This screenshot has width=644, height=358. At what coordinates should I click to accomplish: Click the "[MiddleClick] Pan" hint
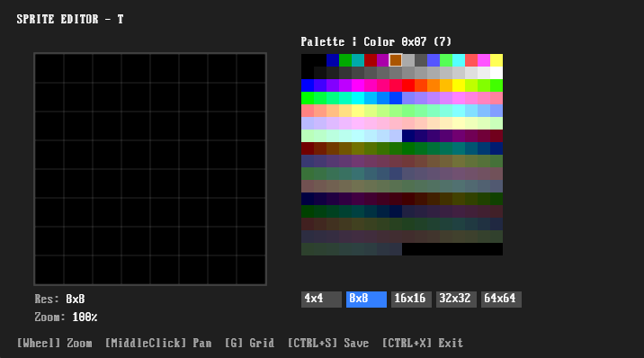tap(158, 343)
